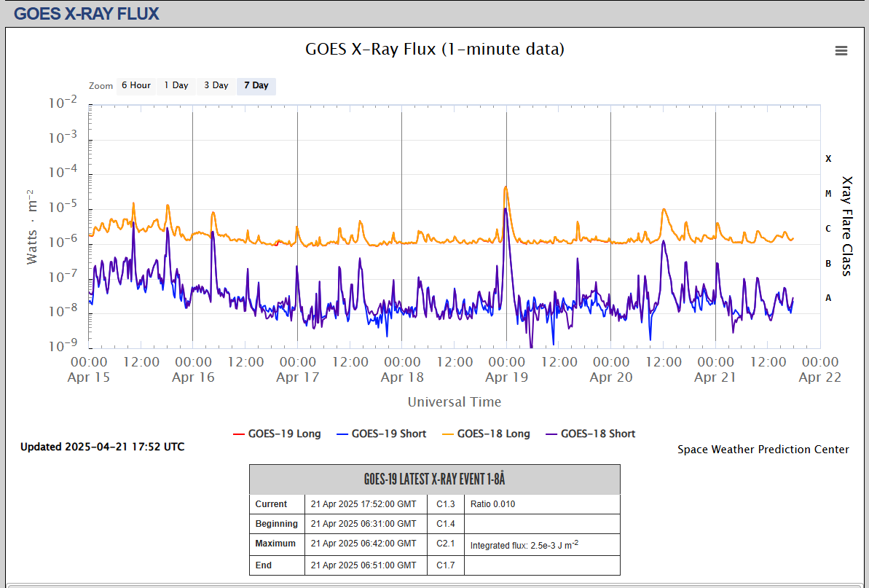Click the M flare class label
869x588 pixels.
(828, 193)
